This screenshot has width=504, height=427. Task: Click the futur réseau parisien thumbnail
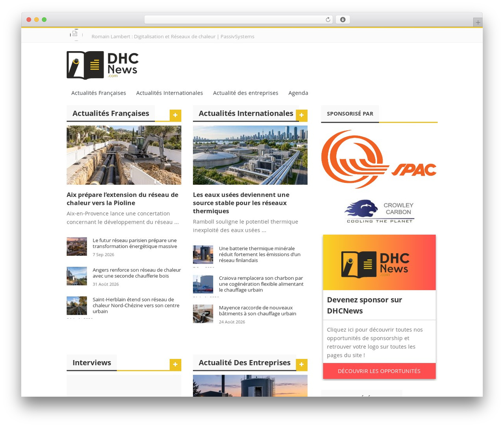[77, 247]
